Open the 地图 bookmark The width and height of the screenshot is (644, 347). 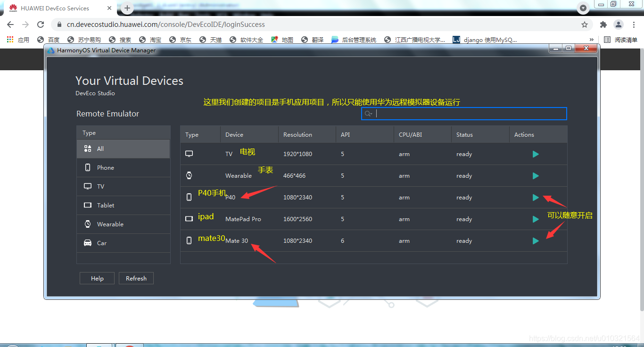[282, 40]
